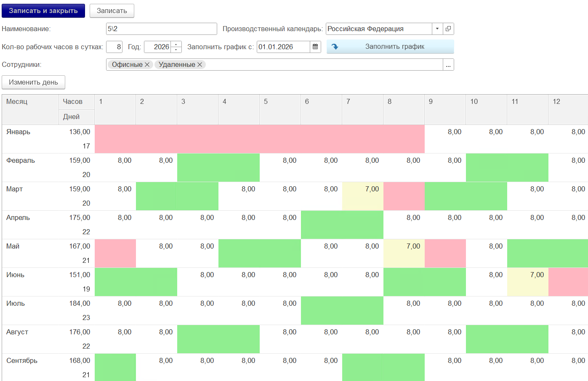Click Заполнить график button

coord(390,47)
